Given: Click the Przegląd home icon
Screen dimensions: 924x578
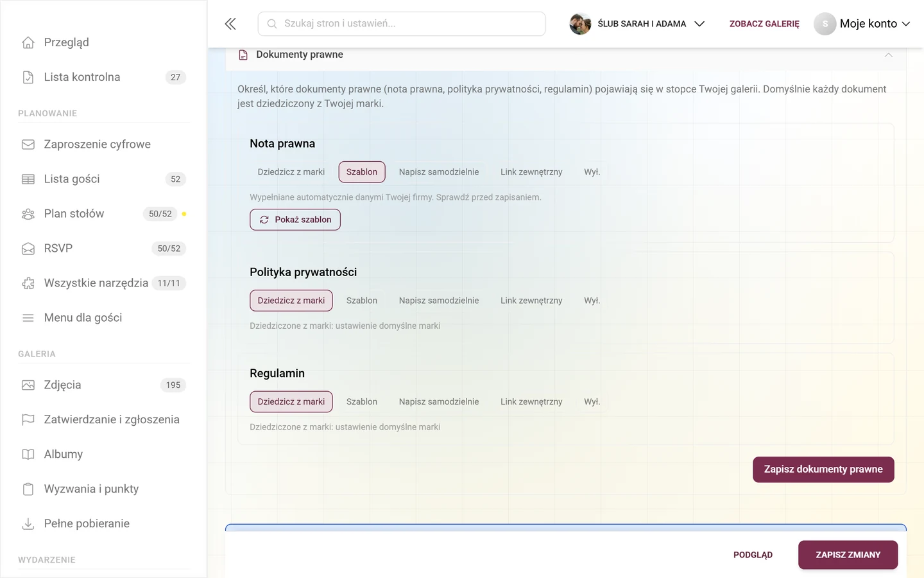Looking at the screenshot, I should click(28, 42).
